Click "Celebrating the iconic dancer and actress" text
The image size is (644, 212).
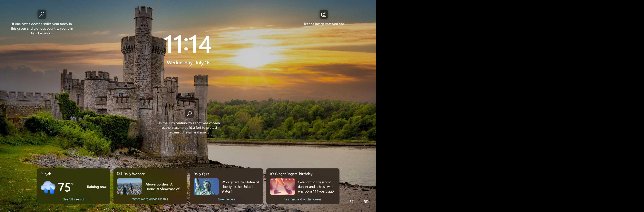pos(316,187)
